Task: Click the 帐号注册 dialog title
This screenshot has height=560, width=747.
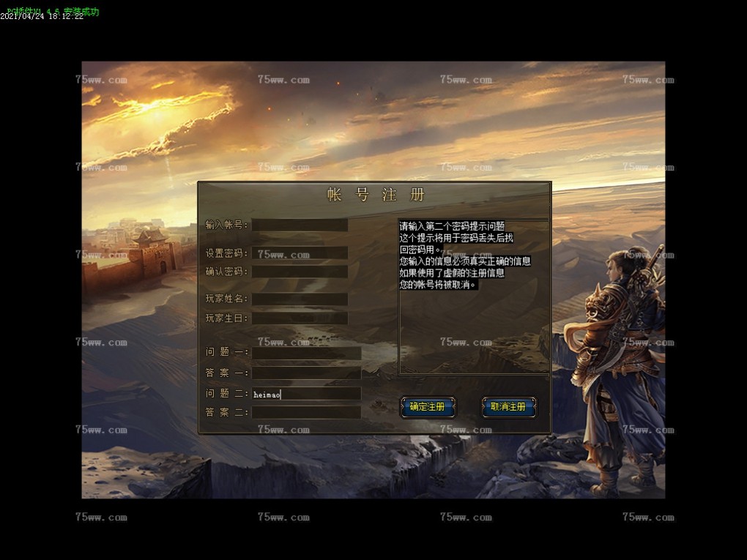Action: [x=376, y=195]
